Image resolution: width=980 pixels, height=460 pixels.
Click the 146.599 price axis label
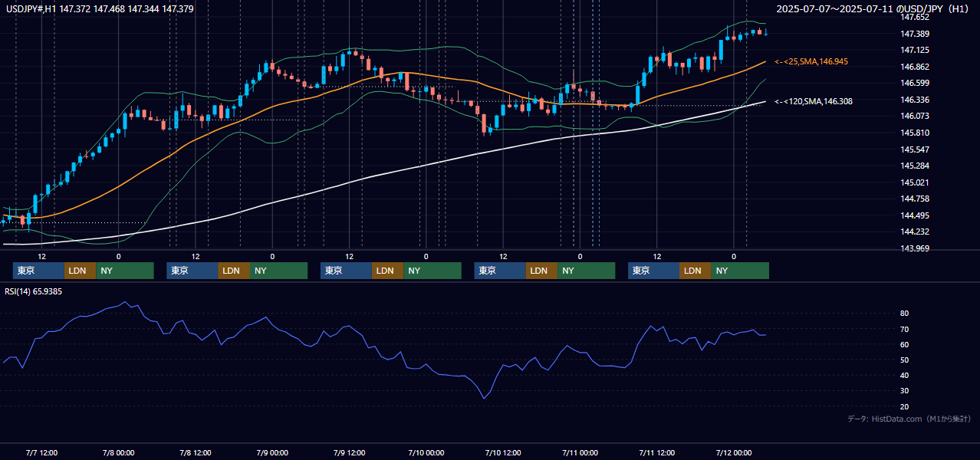tap(916, 83)
